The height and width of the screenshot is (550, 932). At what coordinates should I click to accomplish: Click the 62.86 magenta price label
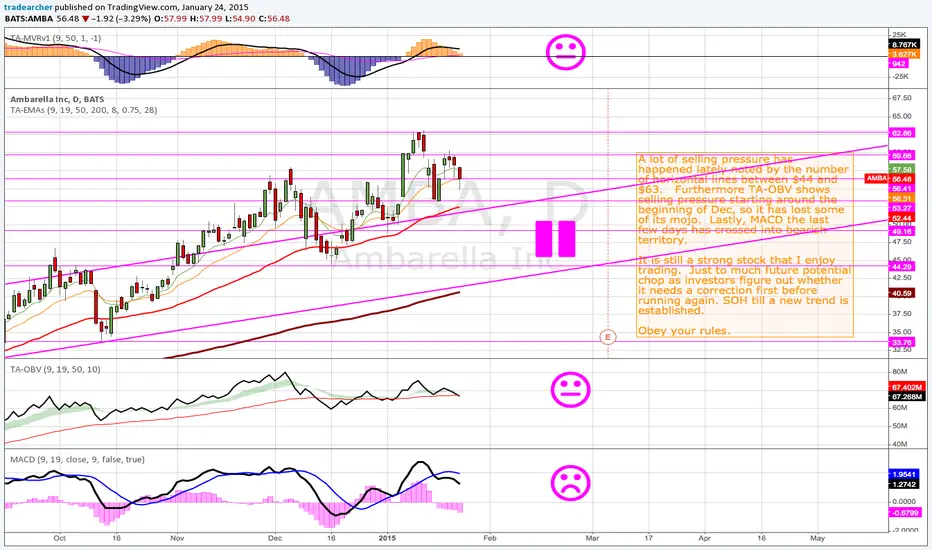click(x=902, y=133)
